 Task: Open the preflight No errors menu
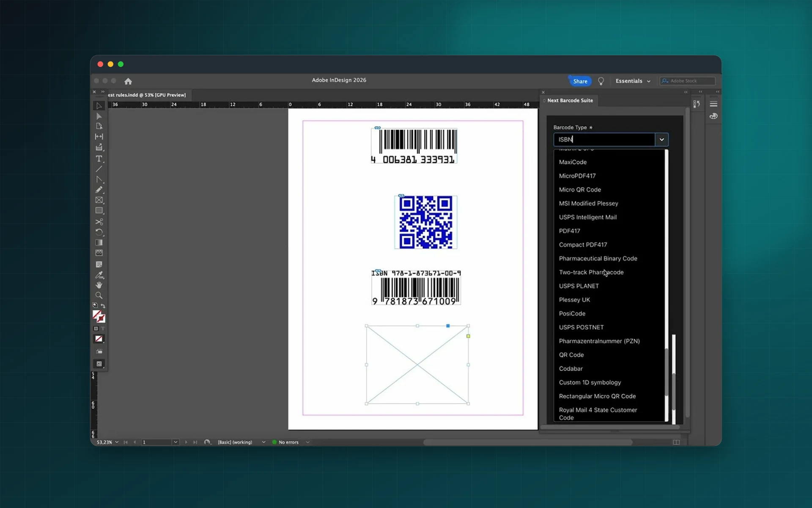(x=307, y=442)
